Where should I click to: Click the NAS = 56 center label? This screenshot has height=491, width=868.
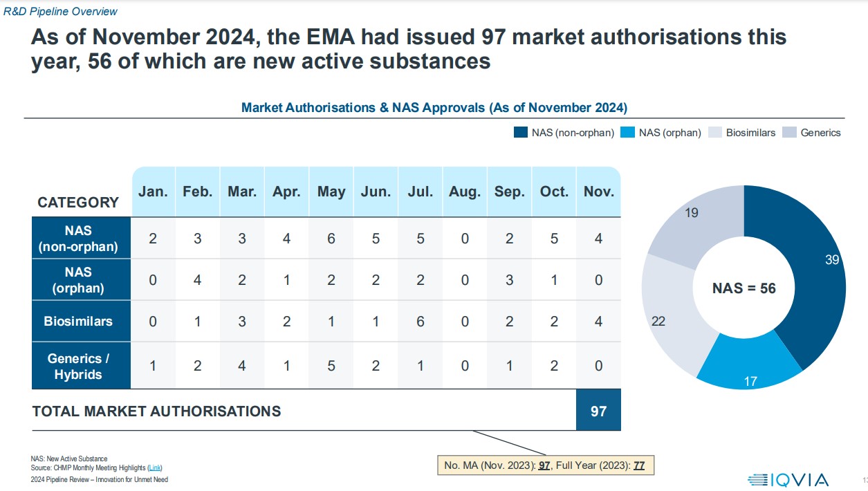744,288
